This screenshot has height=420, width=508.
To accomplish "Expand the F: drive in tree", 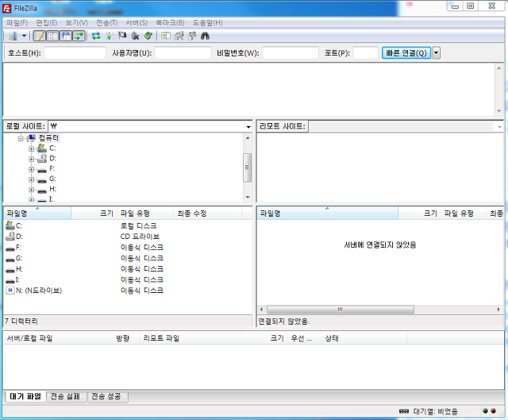I will point(31,169).
